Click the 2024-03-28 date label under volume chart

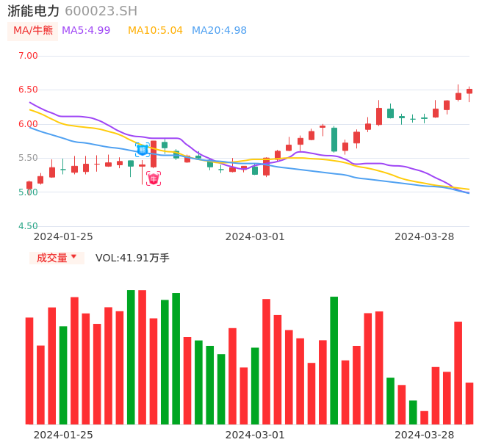tap(425, 435)
